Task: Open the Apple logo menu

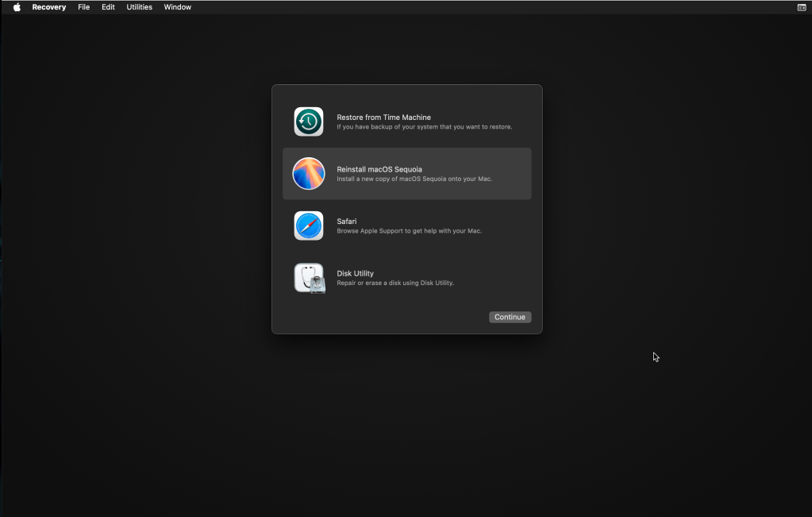Action: point(17,7)
